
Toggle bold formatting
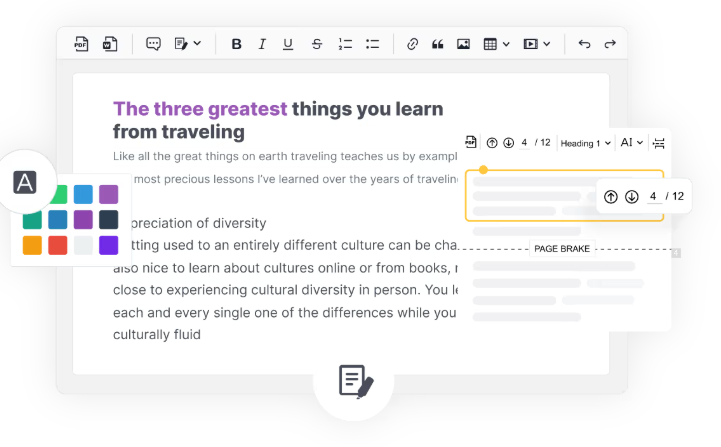(237, 44)
